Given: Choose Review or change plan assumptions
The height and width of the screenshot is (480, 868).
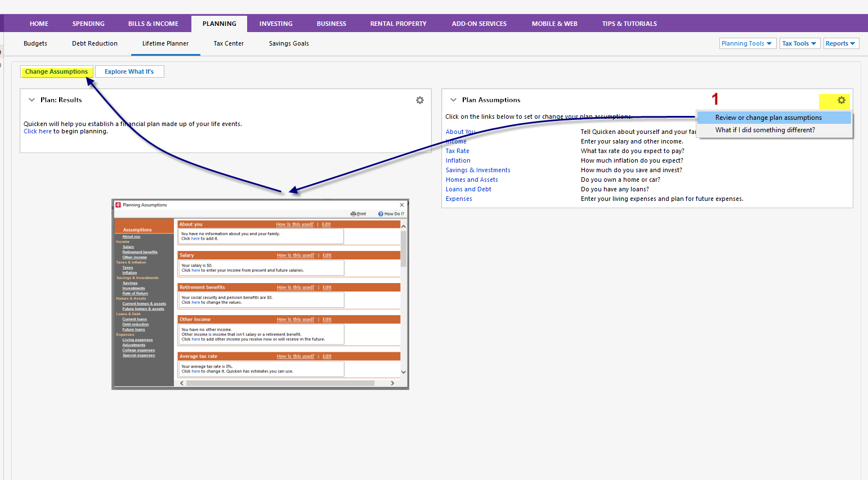Looking at the screenshot, I should pyautogui.click(x=774, y=118).
